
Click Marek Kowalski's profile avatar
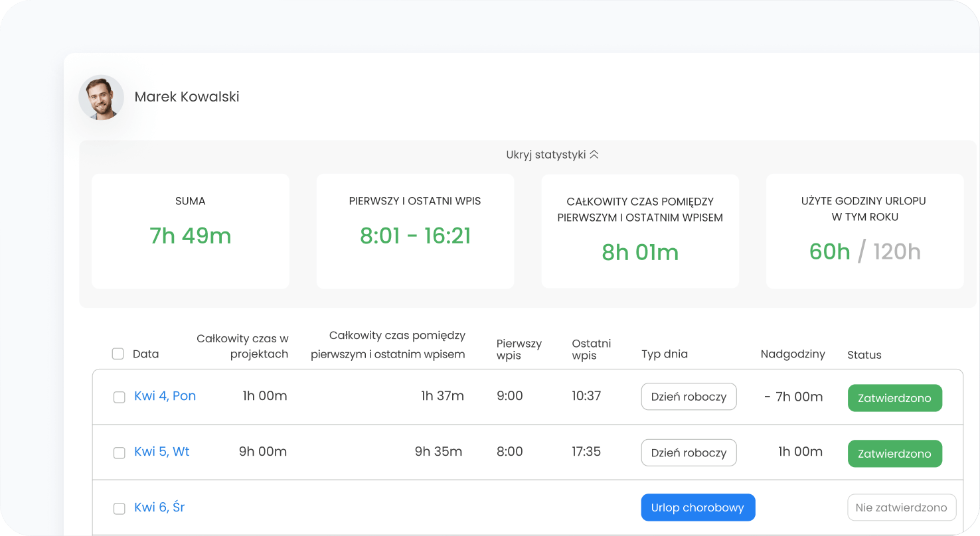click(x=102, y=98)
